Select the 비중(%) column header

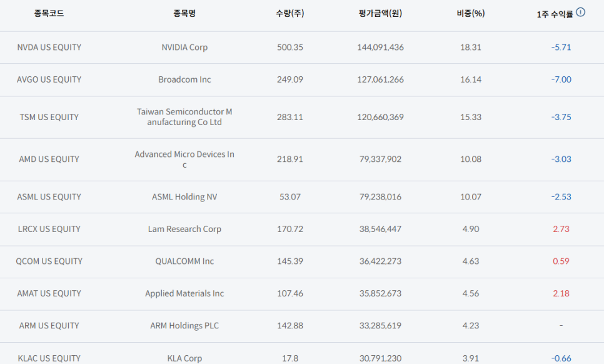point(470,14)
